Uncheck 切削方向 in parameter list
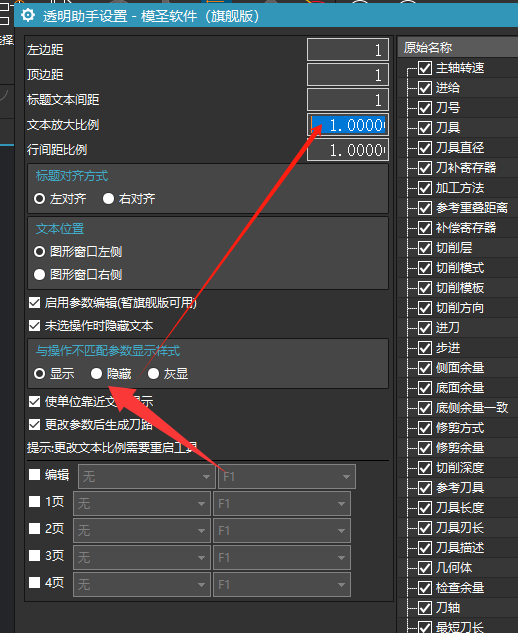 coord(425,308)
